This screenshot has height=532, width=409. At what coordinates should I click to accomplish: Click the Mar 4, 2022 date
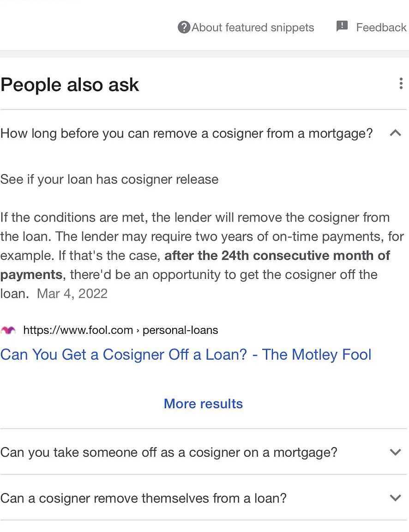[x=72, y=294]
